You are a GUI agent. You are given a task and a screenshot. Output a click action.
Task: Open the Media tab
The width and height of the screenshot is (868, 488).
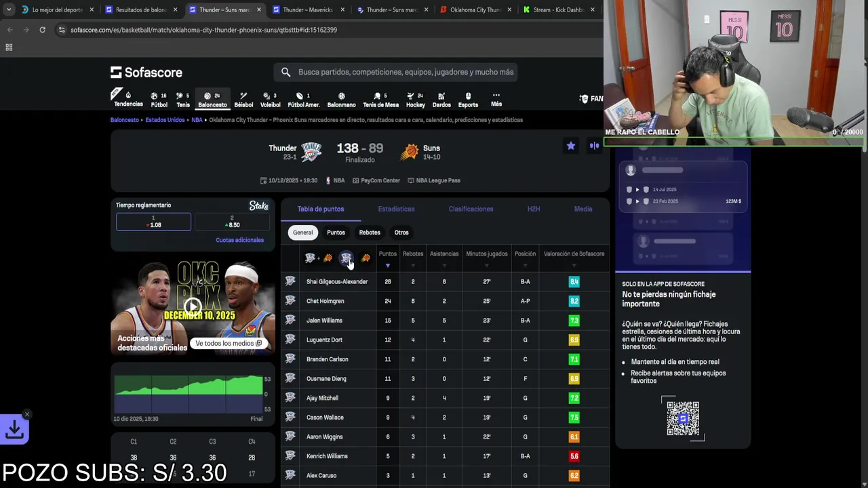[583, 209]
